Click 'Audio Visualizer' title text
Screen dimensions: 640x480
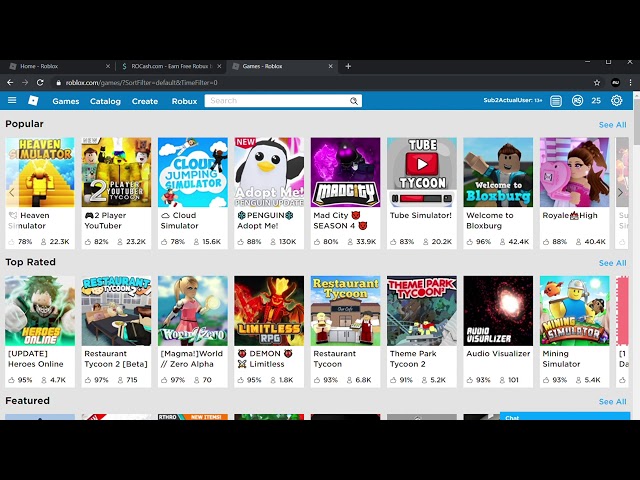coord(498,354)
